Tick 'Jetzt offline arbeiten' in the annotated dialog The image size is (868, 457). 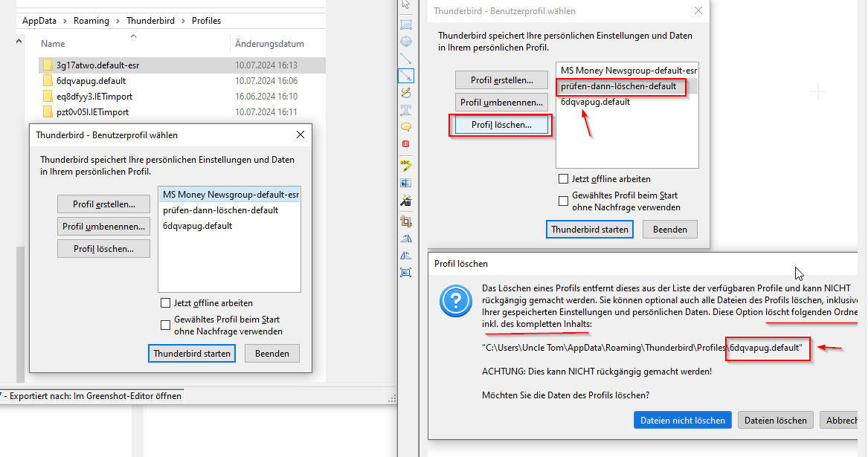pos(563,178)
